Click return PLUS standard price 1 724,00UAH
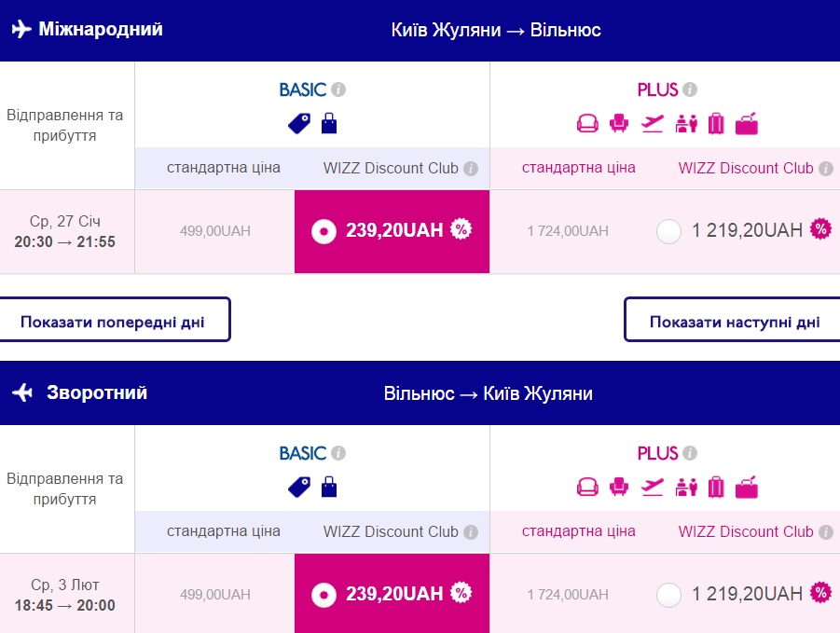Image resolution: width=840 pixels, height=633 pixels. click(x=568, y=595)
